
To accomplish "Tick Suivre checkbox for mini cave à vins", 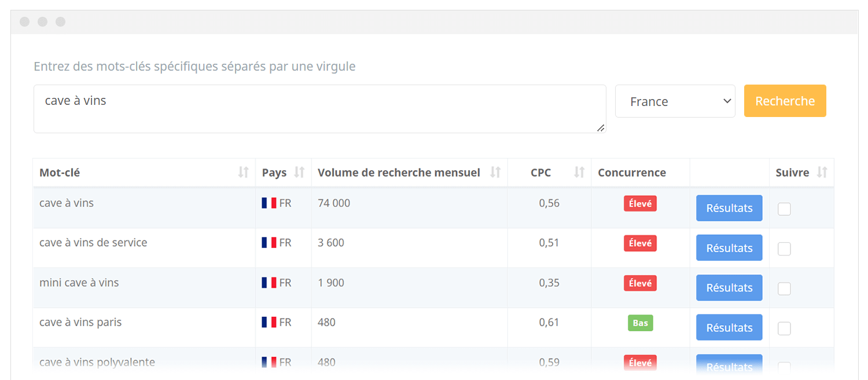I will pos(784,288).
